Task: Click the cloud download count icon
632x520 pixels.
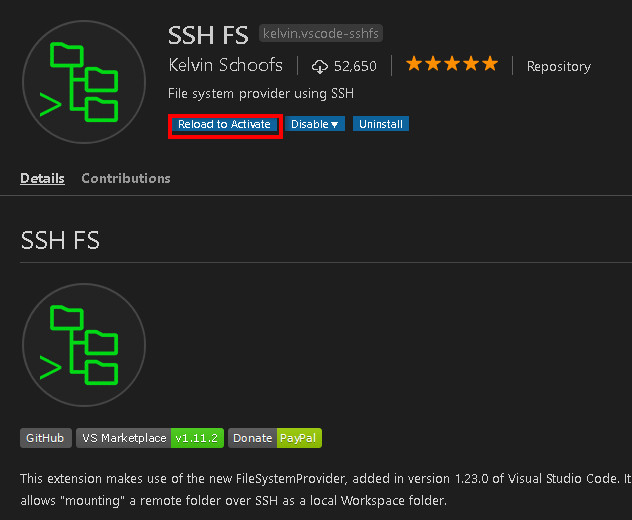Action: [320, 66]
